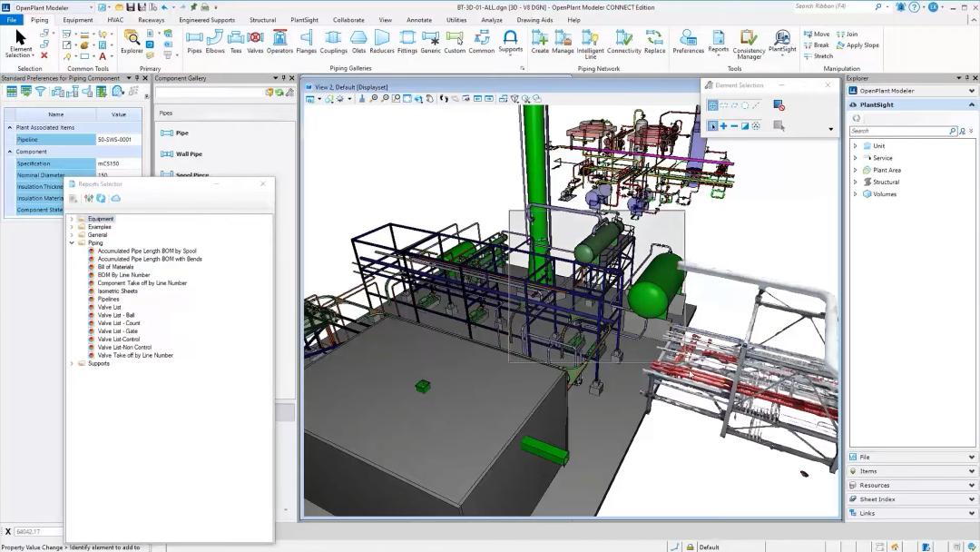This screenshot has height=552, width=980.
Task: Expand the Structural node in Explorer
Action: 856,182
